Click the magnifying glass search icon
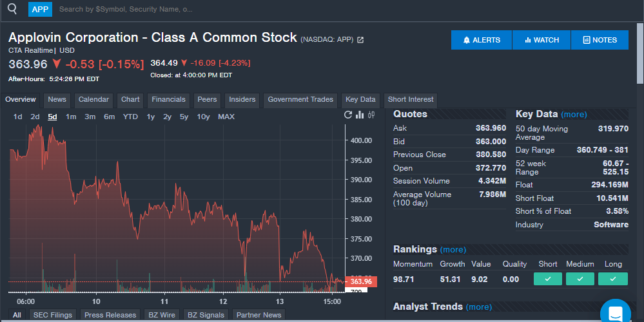This screenshot has height=322, width=644. 12,8
